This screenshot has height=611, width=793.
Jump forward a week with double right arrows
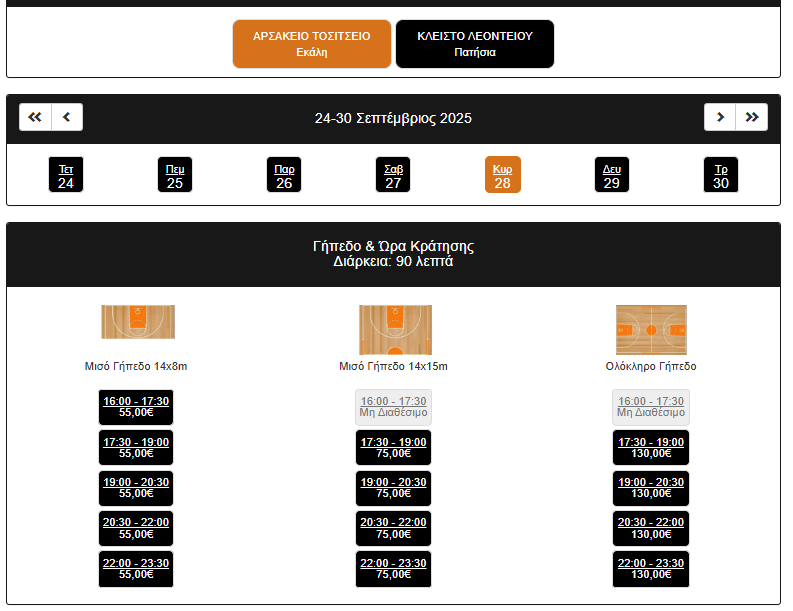(x=752, y=117)
